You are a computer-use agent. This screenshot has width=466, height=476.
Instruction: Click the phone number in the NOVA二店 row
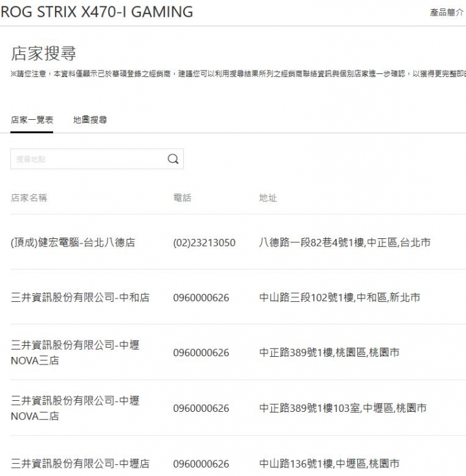click(201, 408)
